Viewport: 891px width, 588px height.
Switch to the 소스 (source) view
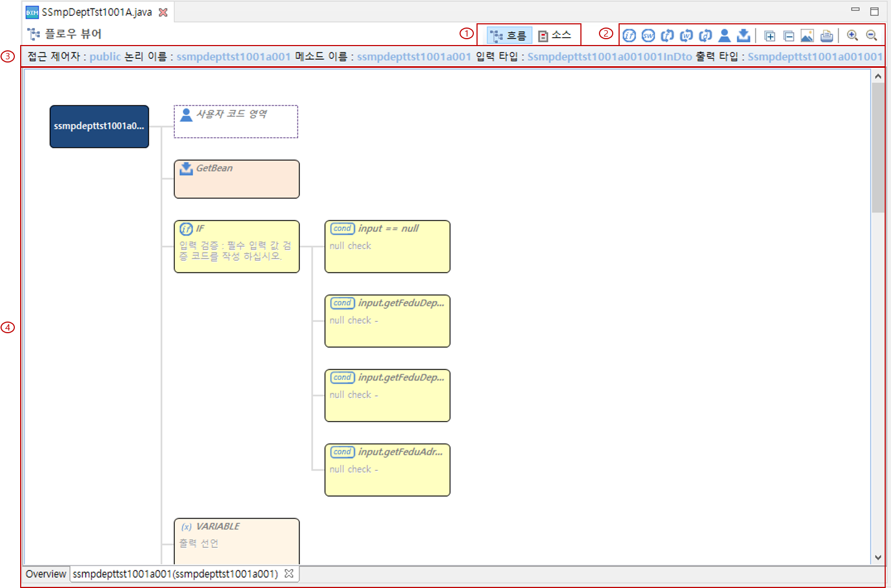point(555,35)
